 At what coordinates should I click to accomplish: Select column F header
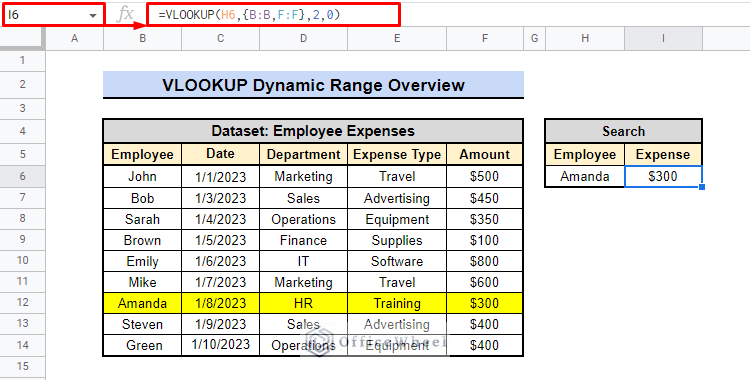[x=485, y=39]
